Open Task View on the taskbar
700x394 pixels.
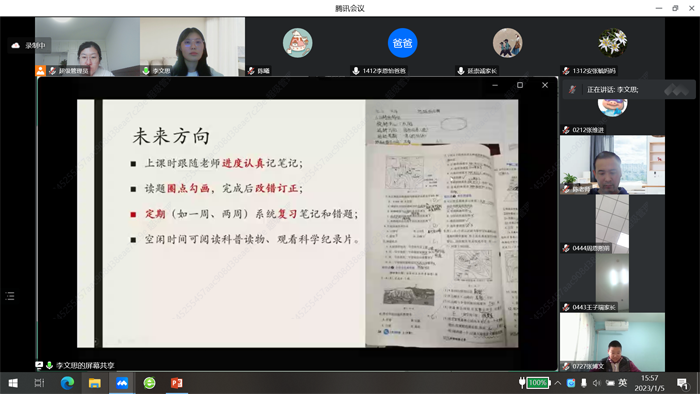(39, 383)
